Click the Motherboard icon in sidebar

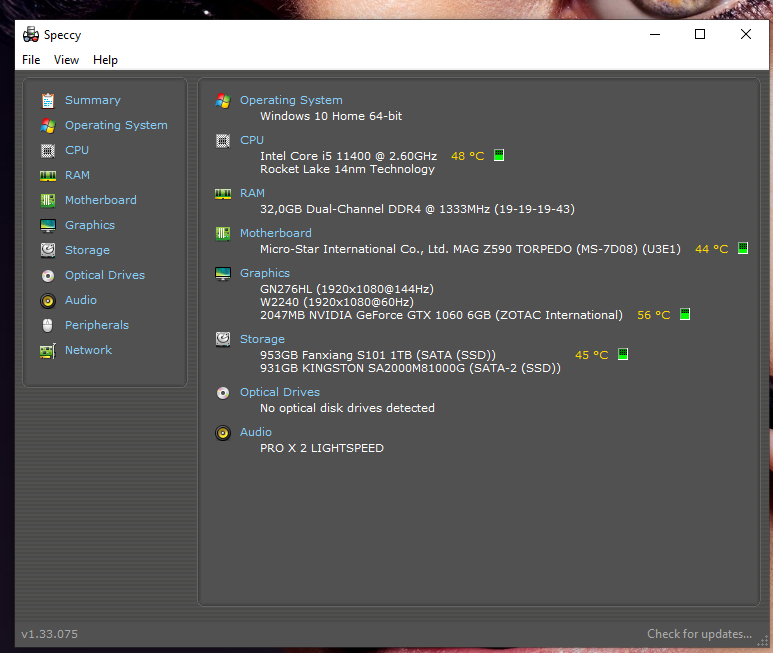pyautogui.click(x=48, y=201)
